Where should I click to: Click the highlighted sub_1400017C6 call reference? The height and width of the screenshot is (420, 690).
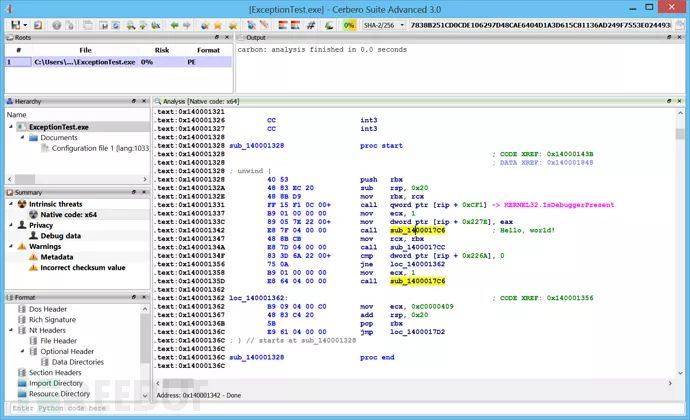[x=417, y=231]
